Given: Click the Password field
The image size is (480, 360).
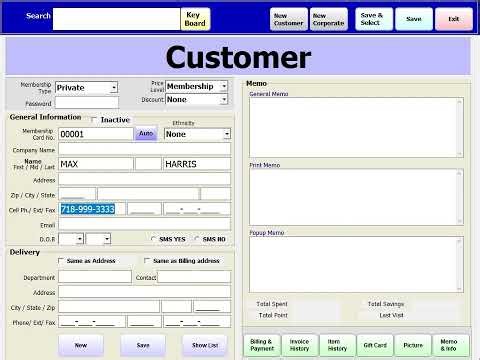Looking at the screenshot, I should pyautogui.click(x=87, y=103).
